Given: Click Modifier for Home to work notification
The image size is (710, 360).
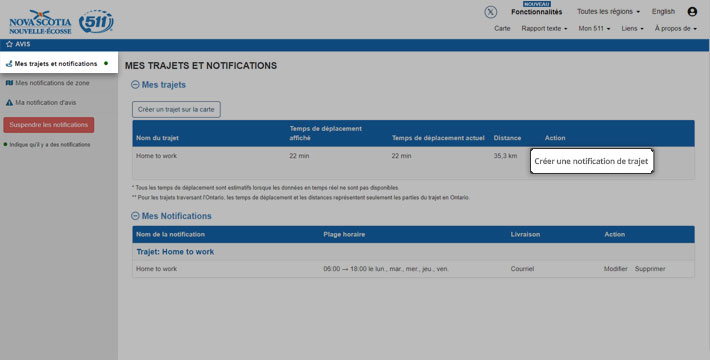Looking at the screenshot, I should [615, 269].
